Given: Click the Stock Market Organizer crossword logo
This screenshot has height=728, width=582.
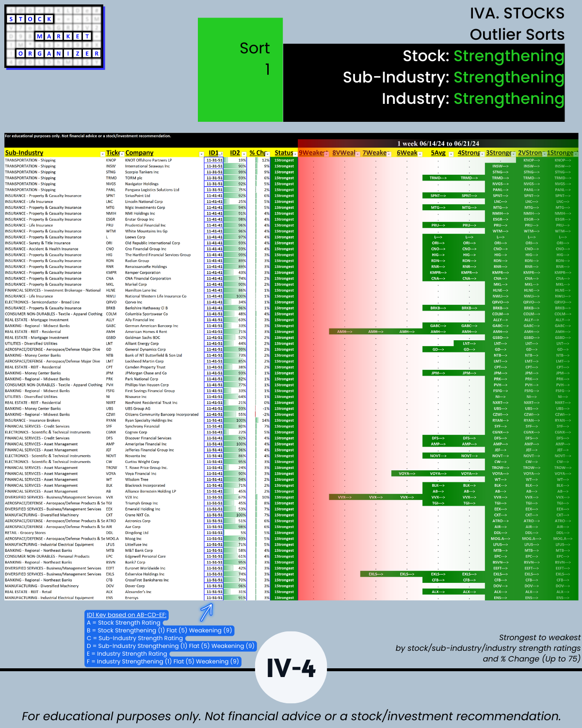Looking at the screenshot, I should pyautogui.click(x=54, y=37).
